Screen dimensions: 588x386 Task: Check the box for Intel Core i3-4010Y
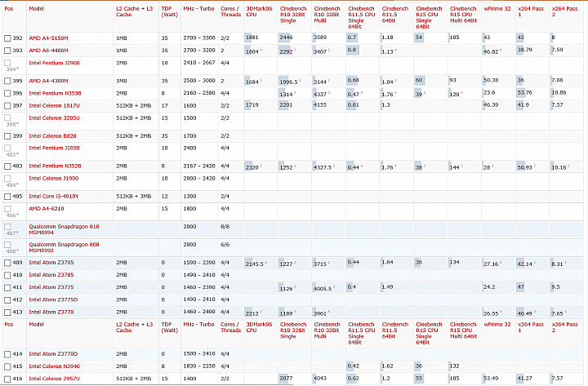coord(7,197)
